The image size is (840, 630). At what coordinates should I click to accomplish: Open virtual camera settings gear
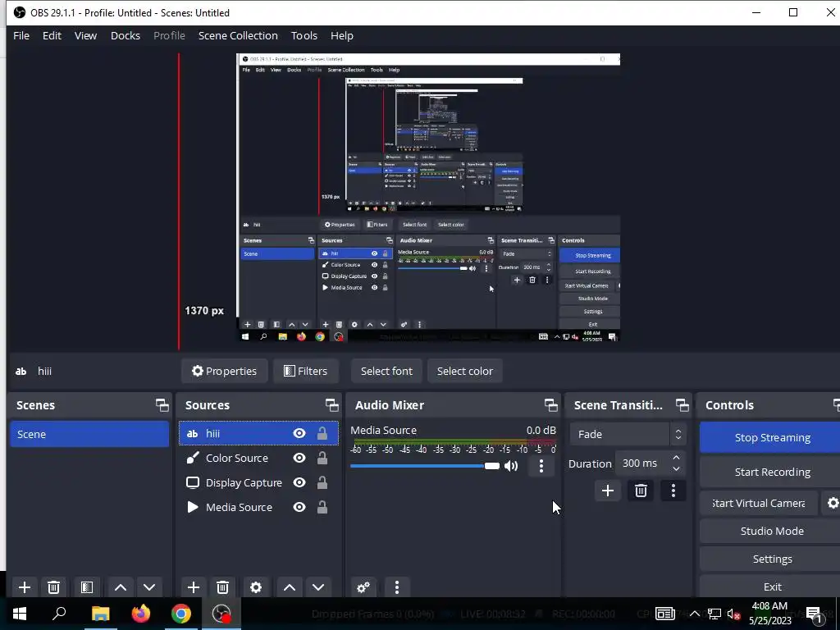833,503
